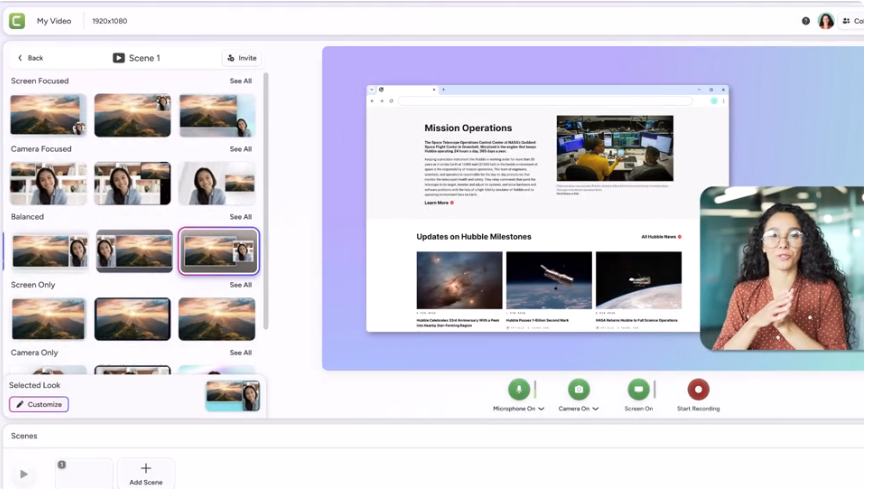Select scene 1 in Scenes strip
Image resolution: width=870 pixels, height=493 pixels.
tap(84, 474)
